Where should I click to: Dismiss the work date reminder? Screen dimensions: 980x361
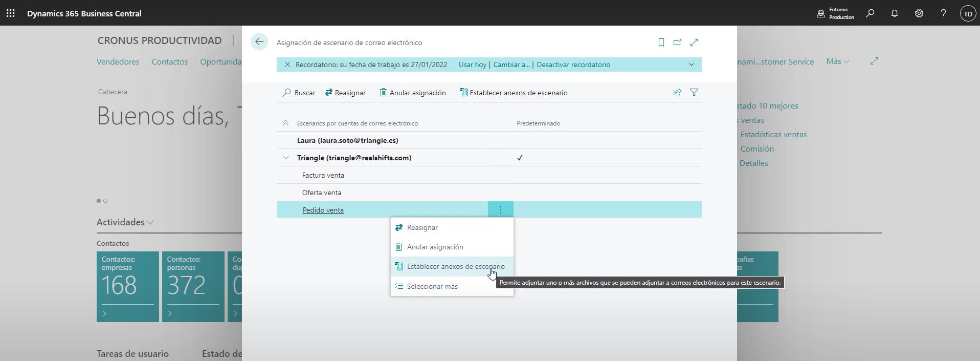287,65
